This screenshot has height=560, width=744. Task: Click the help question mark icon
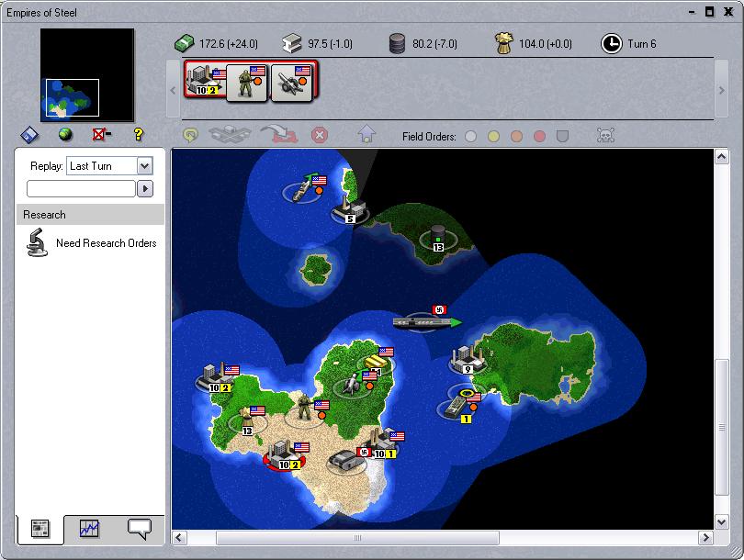point(139,134)
